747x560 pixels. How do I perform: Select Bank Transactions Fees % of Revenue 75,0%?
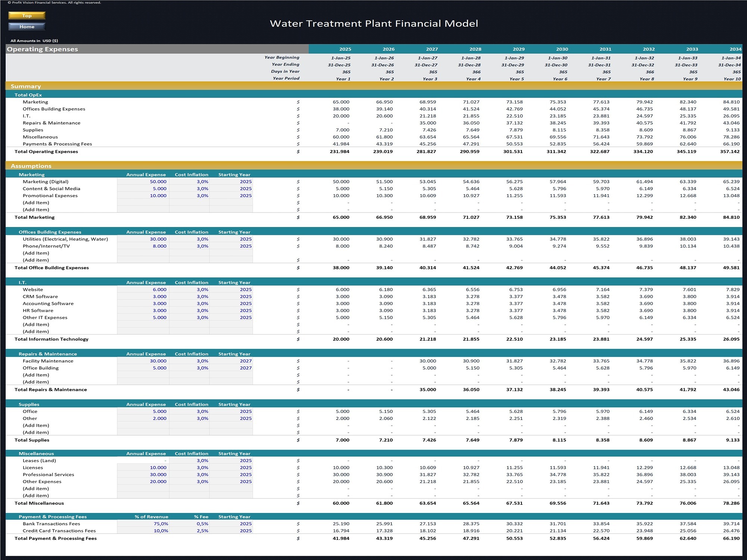point(143,524)
